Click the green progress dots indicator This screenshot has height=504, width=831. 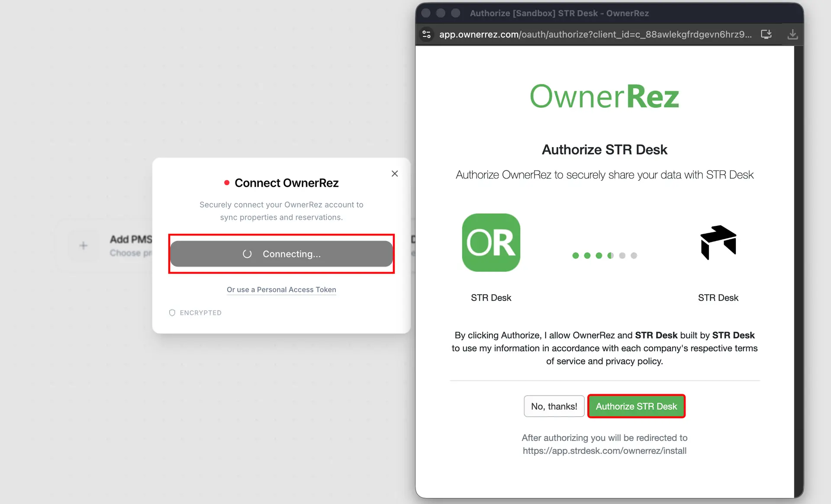(605, 255)
